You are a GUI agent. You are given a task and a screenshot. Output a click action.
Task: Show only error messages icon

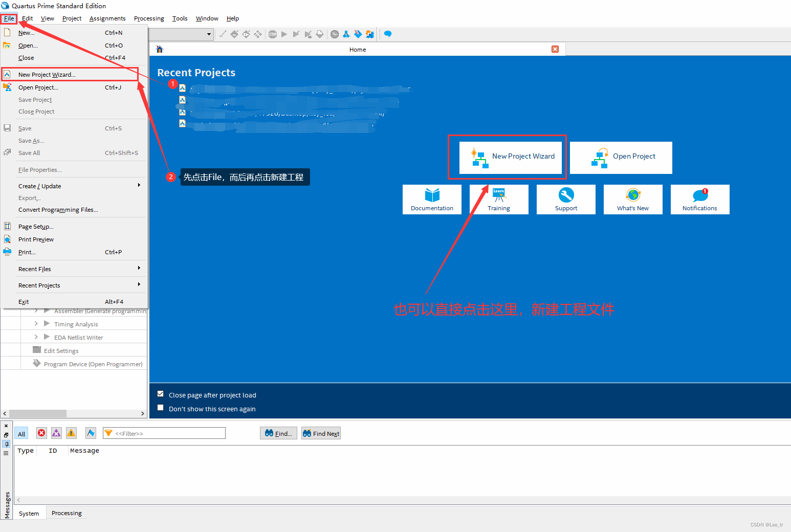click(x=41, y=433)
